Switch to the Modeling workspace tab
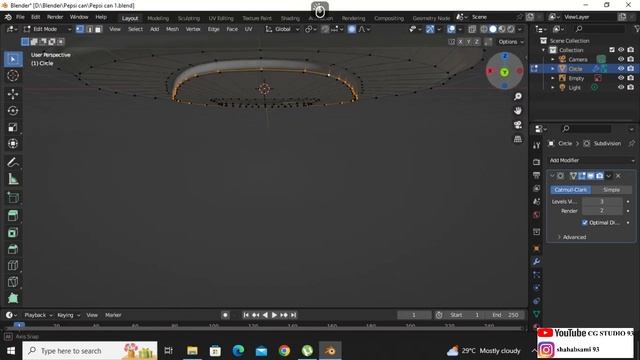This screenshot has width=640, height=360. pos(158,18)
